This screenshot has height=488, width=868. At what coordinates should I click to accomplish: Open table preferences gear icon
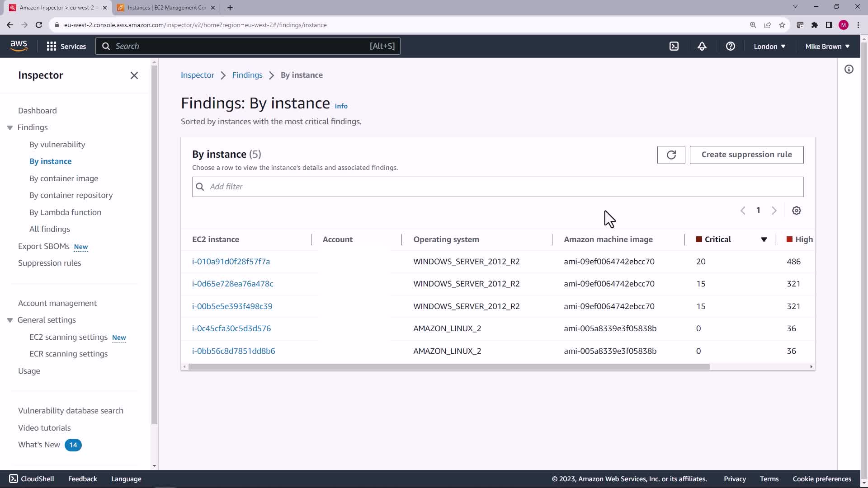coord(796,211)
